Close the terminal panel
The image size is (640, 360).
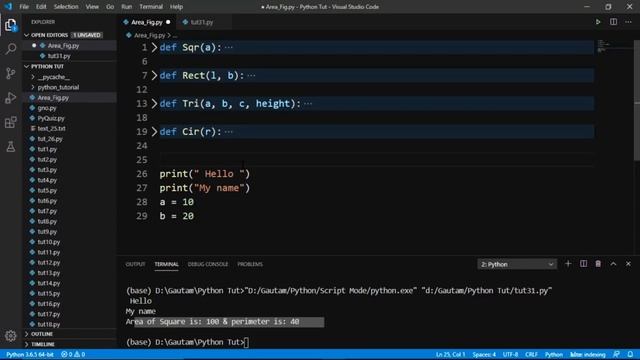click(x=628, y=264)
